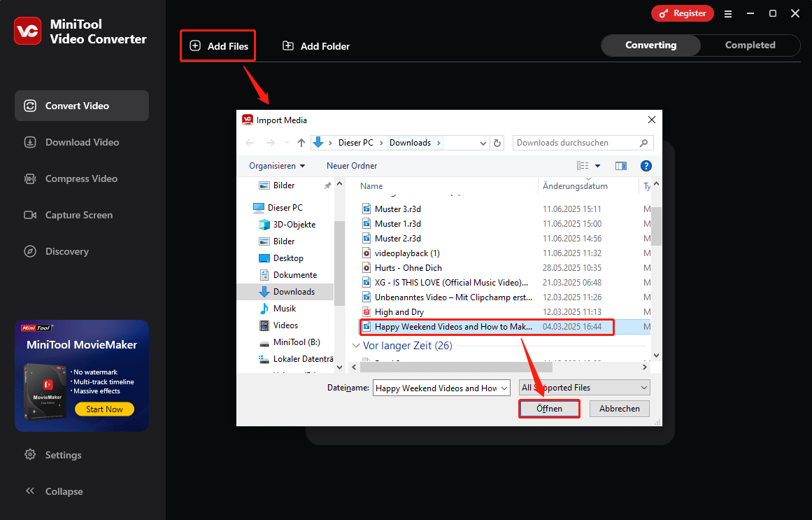Go up one folder level
Viewport: 812px width, 520px height.
point(301,143)
